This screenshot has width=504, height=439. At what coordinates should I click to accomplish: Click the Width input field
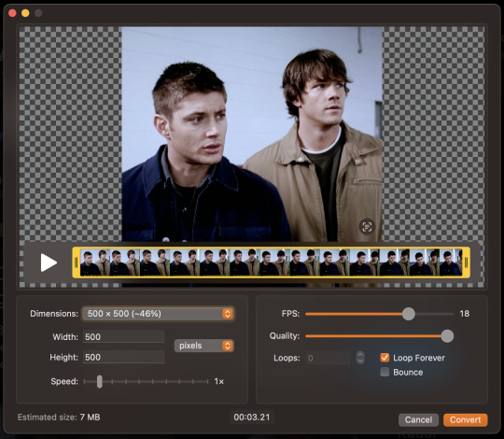[124, 337]
